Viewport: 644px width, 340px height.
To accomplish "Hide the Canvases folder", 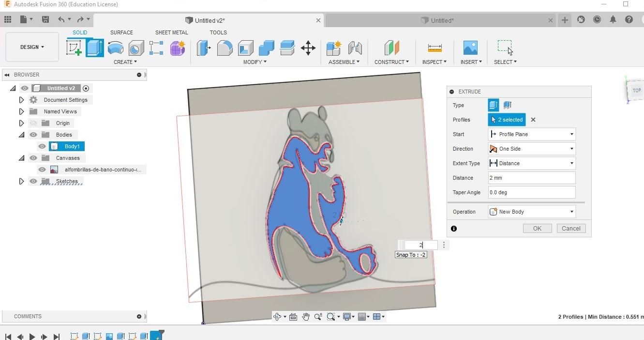I will point(33,158).
